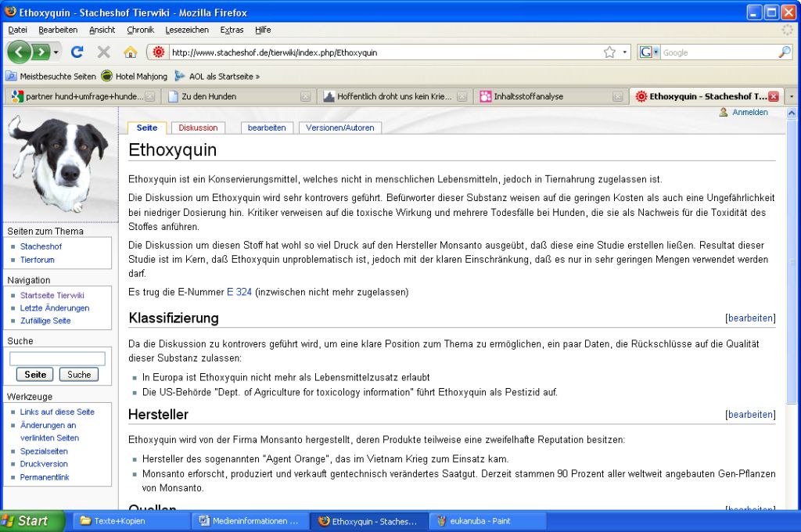The height and width of the screenshot is (532, 801).
Task: Open the Tierforum sidebar link
Action: [38, 260]
